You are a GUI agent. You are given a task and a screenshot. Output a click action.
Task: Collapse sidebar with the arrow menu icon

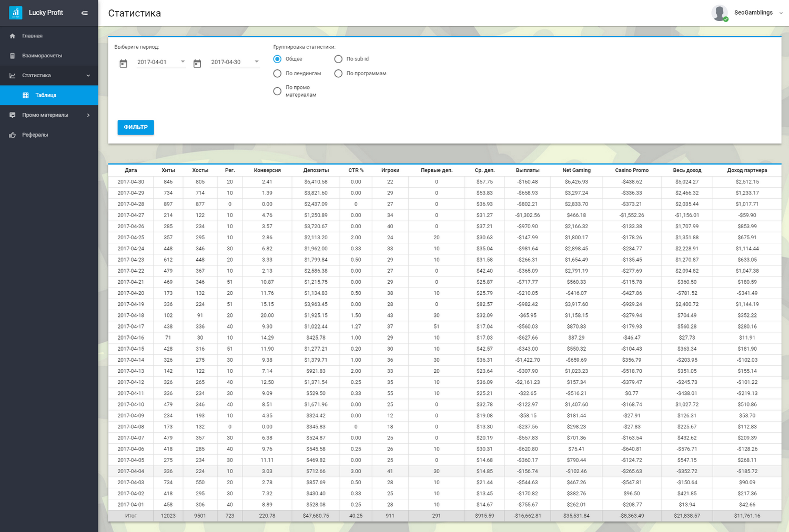85,13
